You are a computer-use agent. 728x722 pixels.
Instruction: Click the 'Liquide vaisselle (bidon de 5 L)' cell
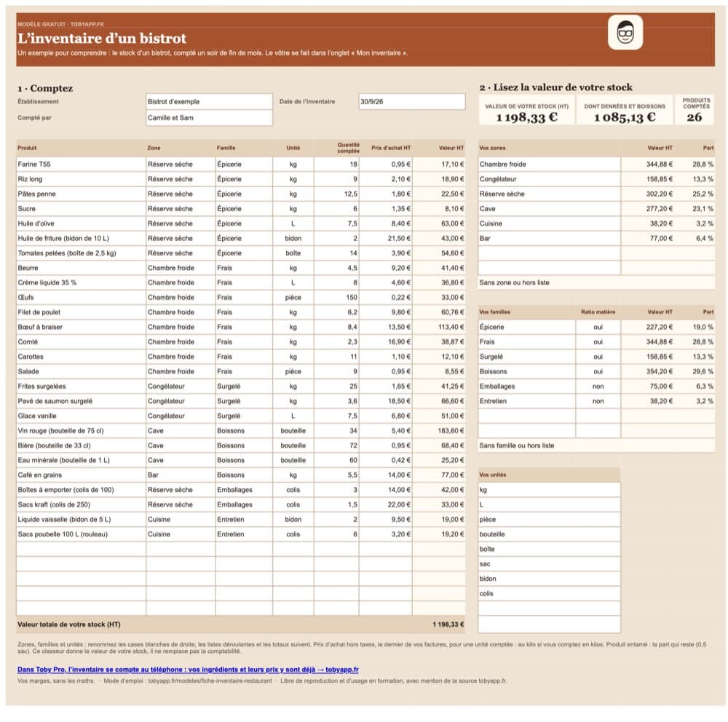(x=81, y=520)
